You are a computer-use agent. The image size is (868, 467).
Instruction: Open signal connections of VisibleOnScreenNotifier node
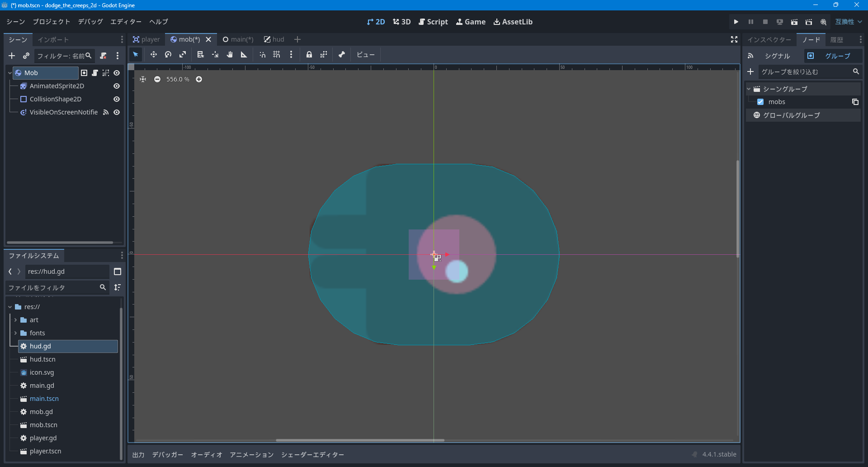[x=106, y=112]
